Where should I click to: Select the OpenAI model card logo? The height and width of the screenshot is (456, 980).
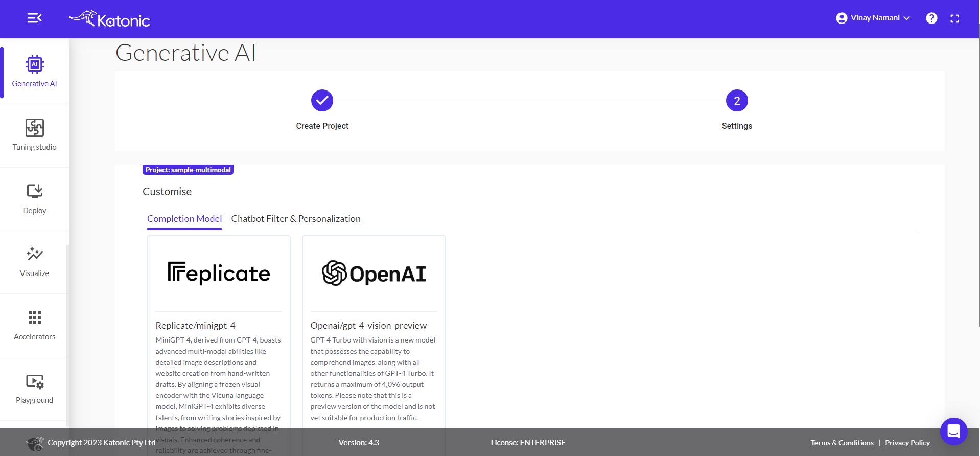point(374,273)
